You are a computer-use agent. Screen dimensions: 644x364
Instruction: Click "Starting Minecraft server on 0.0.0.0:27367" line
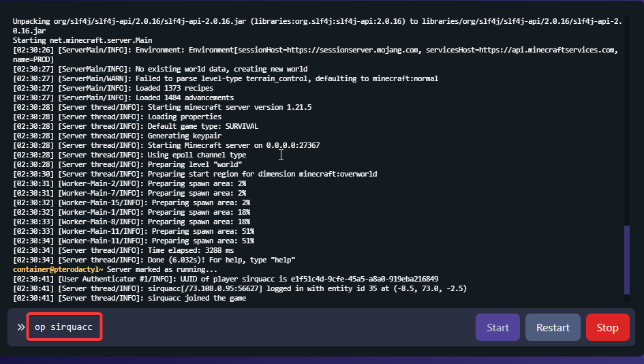coord(166,145)
